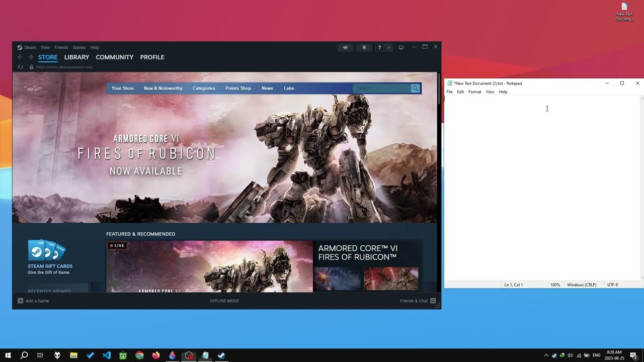The height and width of the screenshot is (362, 644).
Task: Open Notepad's Edit menu
Action: pyautogui.click(x=460, y=92)
